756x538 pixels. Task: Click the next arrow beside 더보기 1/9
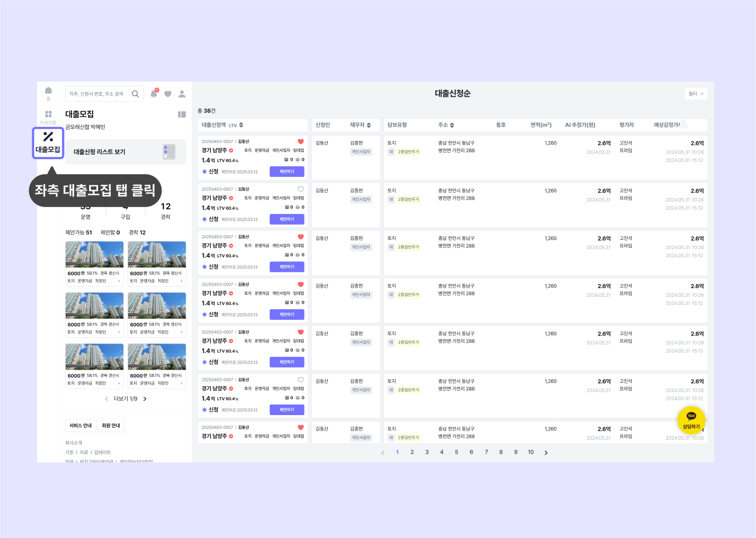coord(145,399)
